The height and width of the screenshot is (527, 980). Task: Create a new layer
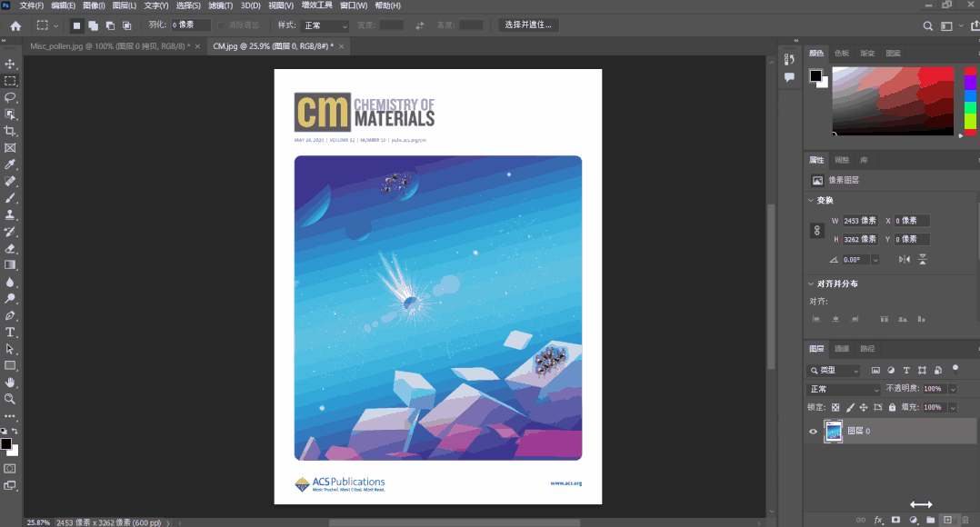(x=947, y=520)
